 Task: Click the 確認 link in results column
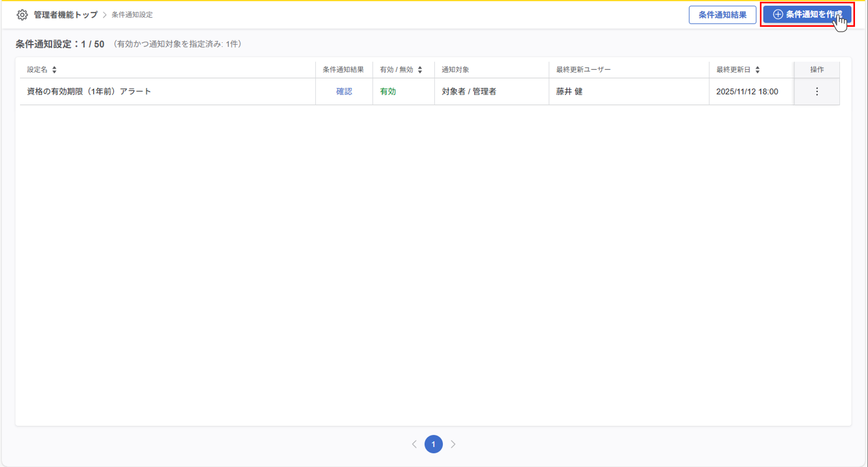point(344,92)
